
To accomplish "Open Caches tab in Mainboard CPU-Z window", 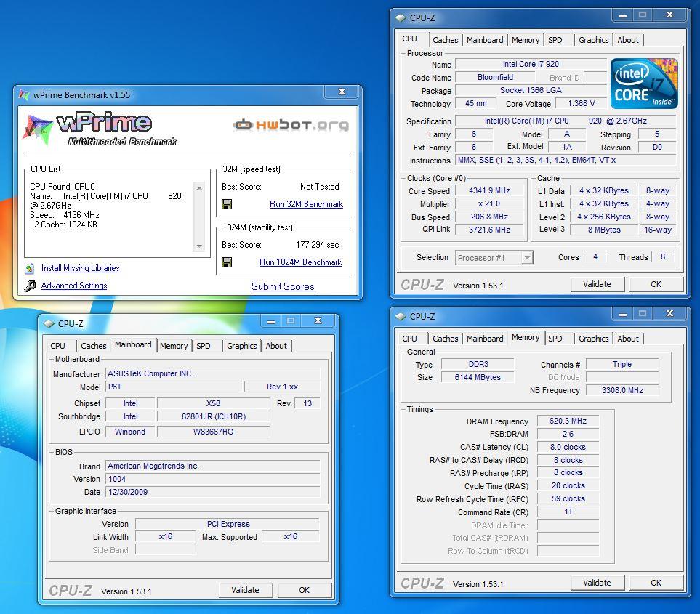I will click(93, 346).
